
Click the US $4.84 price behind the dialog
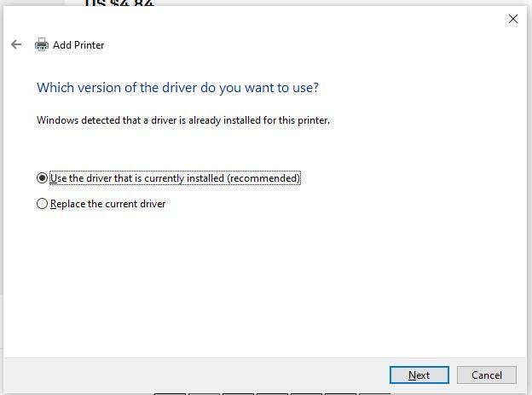point(119,3)
